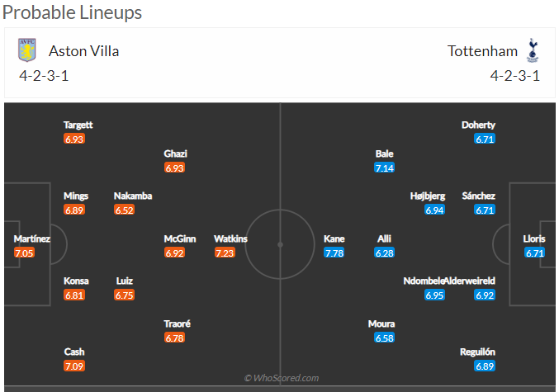Click the player name Bale
Viewport: 559px width, 392px height.
[x=384, y=154]
